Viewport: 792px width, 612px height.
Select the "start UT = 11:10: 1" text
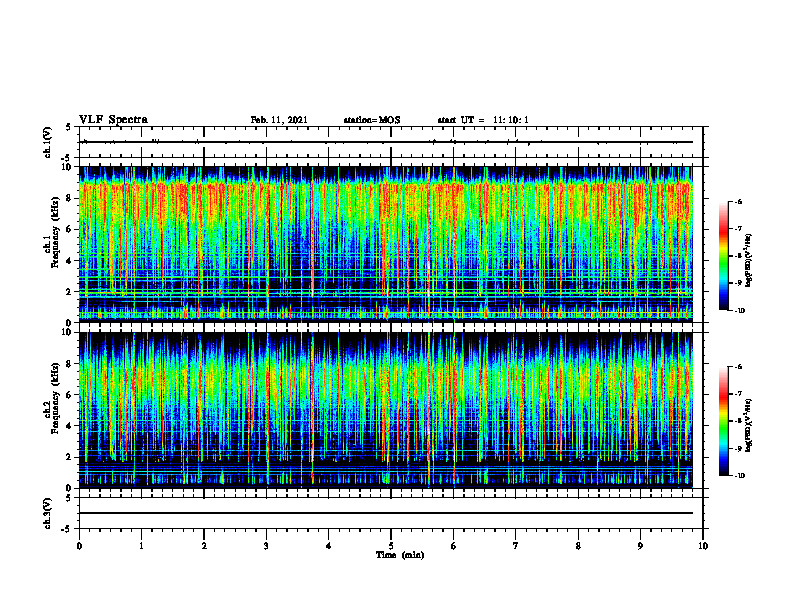482,120
